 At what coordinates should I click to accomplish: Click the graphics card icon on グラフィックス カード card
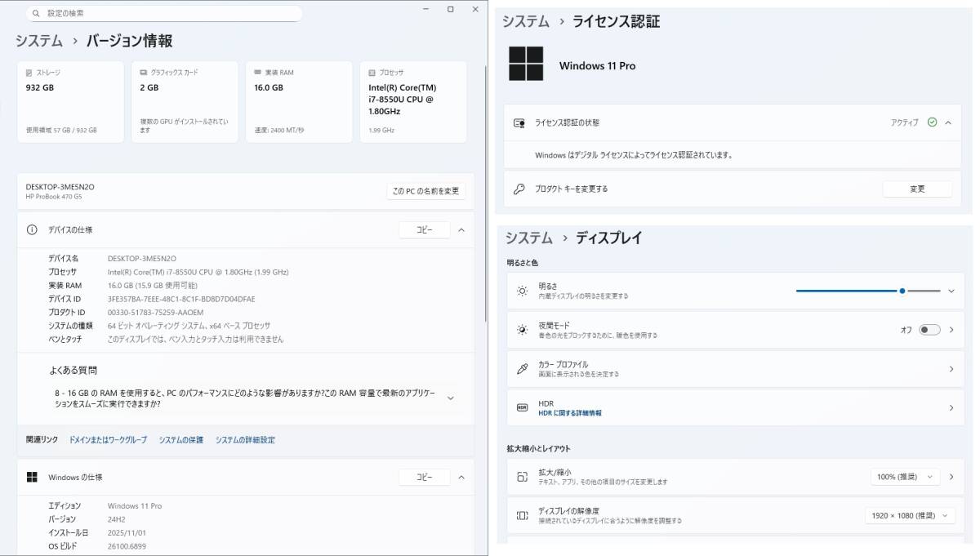144,73
